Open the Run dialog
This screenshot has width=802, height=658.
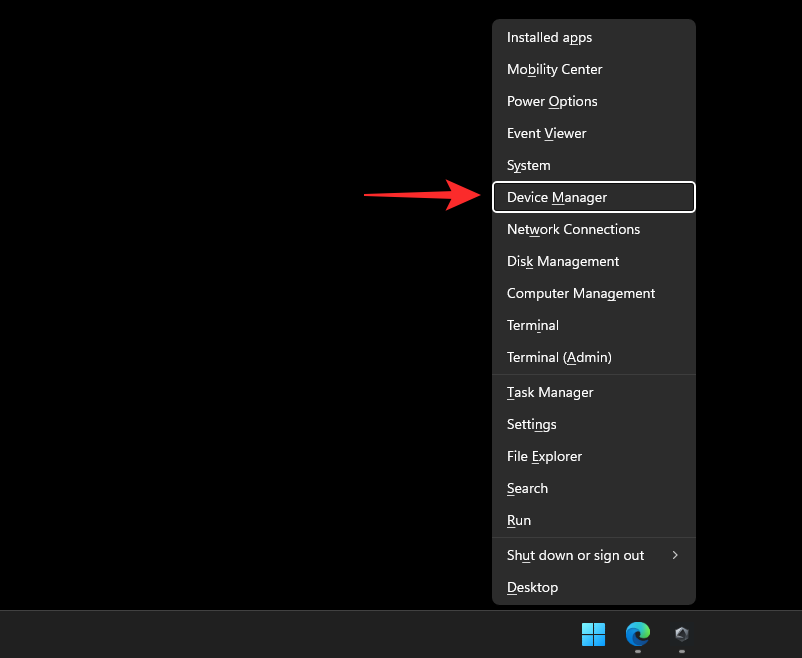(x=519, y=520)
